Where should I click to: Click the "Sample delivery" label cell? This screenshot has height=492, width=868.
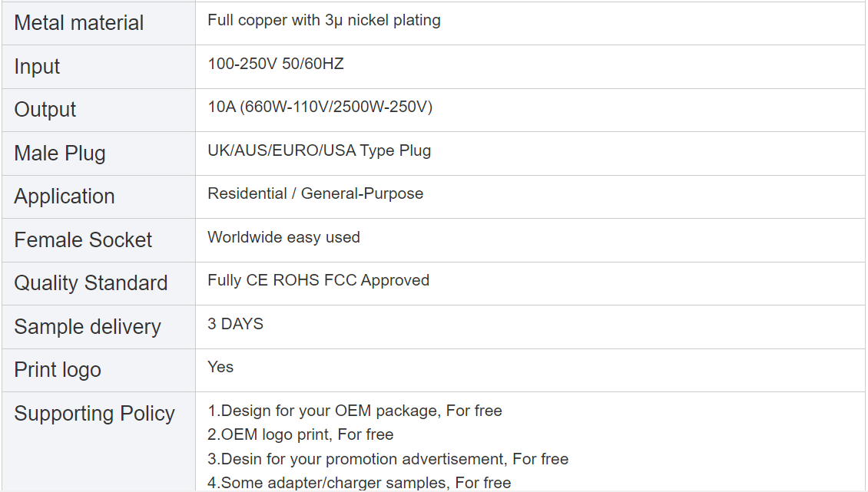[88, 327]
